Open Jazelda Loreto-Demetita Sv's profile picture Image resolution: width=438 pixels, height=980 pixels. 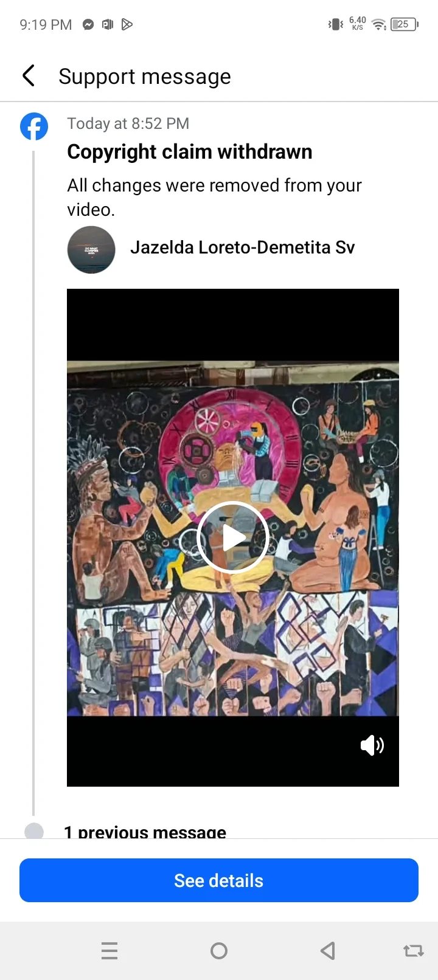[x=91, y=249]
